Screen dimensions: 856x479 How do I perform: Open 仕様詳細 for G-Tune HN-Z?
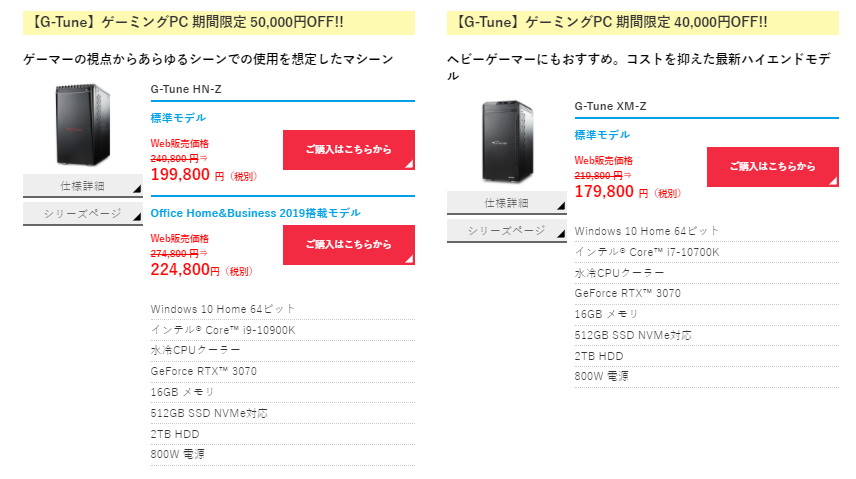[82, 186]
